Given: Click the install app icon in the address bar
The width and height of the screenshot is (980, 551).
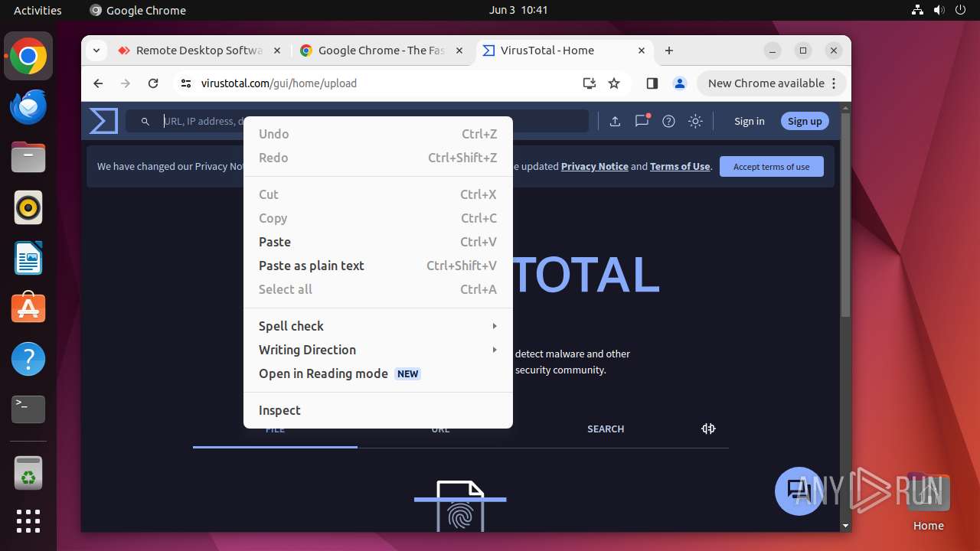Looking at the screenshot, I should 589,83.
